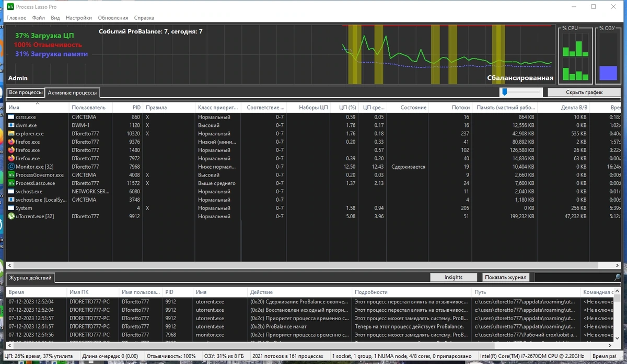Sort log by Время column header
This screenshot has height=364, width=627.
[x=37, y=292]
